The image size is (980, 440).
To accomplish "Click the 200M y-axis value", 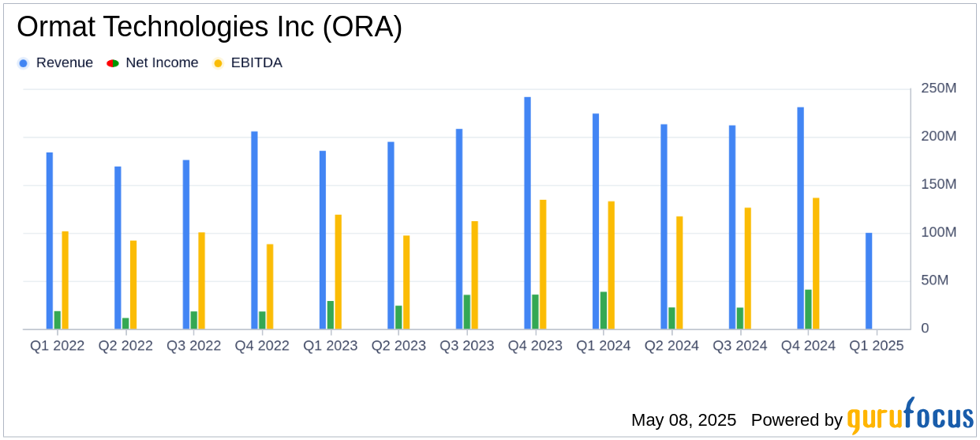I will [939, 137].
